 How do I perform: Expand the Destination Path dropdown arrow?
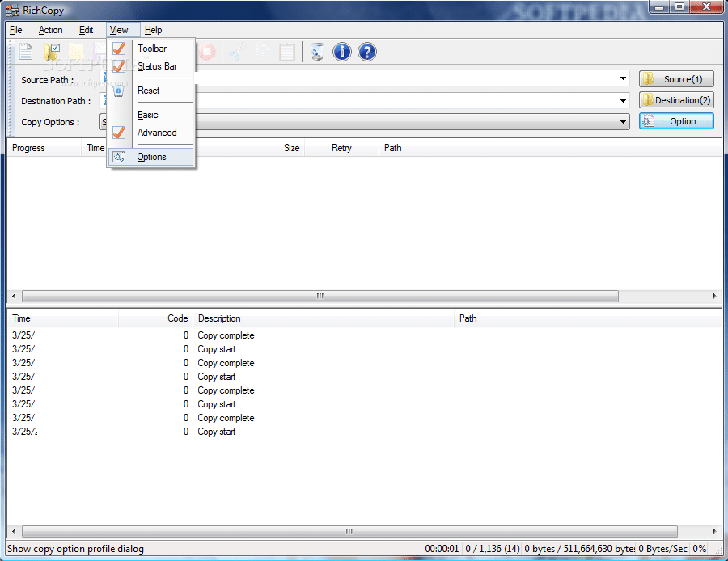click(x=623, y=100)
